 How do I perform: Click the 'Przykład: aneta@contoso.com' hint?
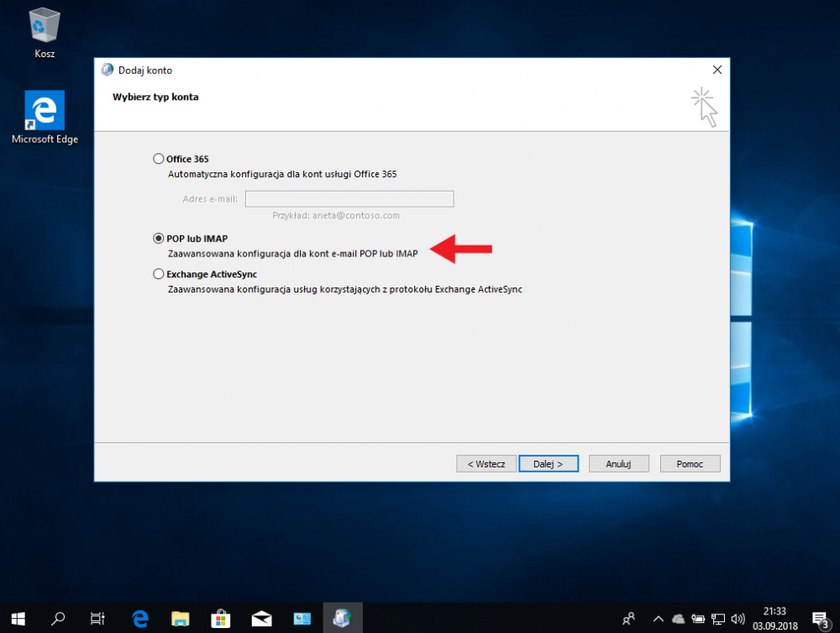(336, 215)
